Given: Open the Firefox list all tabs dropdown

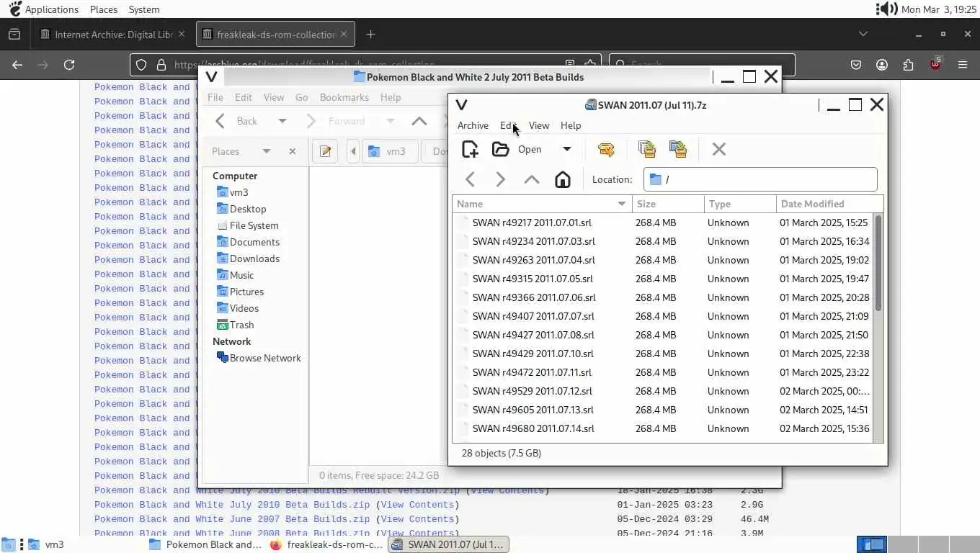Looking at the screenshot, I should tap(863, 34).
